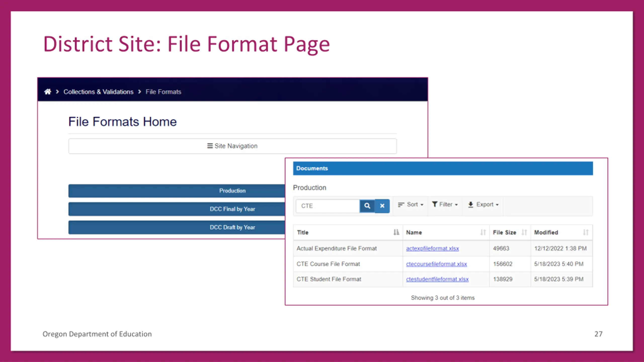This screenshot has width=644, height=362.
Task: Click the Showing 3 out of 3 items text
Action: pyautogui.click(x=443, y=298)
